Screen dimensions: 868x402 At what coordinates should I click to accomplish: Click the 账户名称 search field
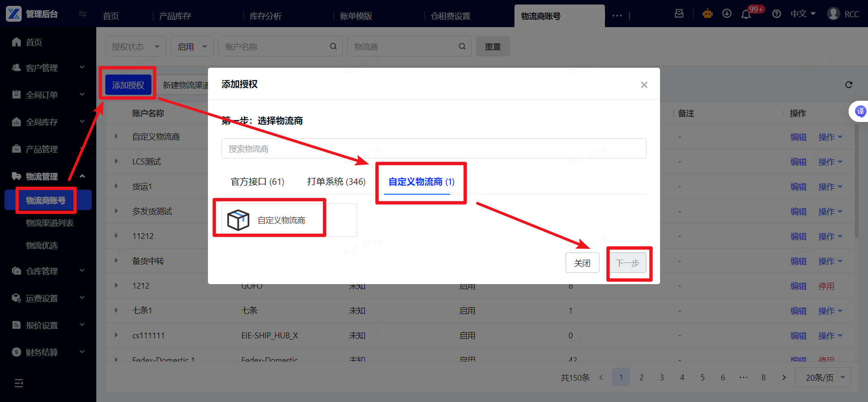coord(280,47)
